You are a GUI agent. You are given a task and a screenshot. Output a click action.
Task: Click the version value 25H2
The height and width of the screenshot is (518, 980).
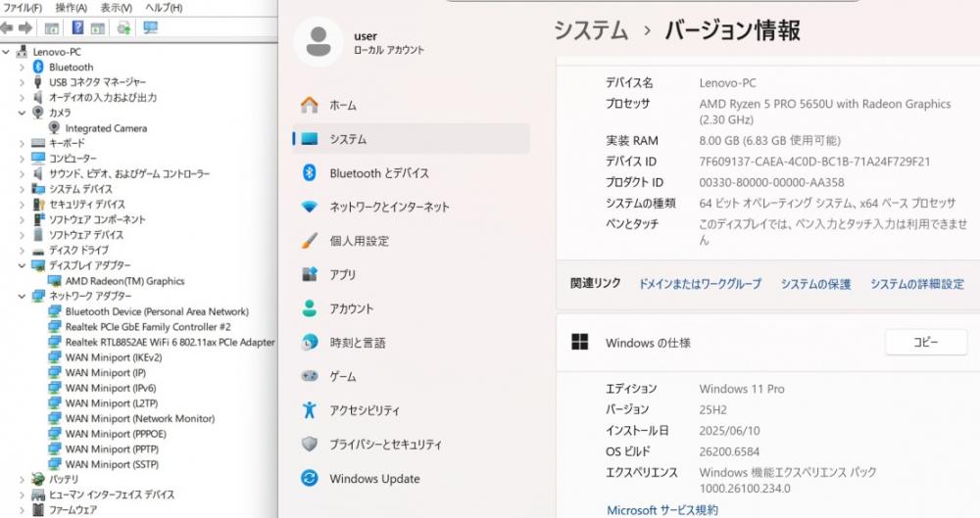[713, 410]
